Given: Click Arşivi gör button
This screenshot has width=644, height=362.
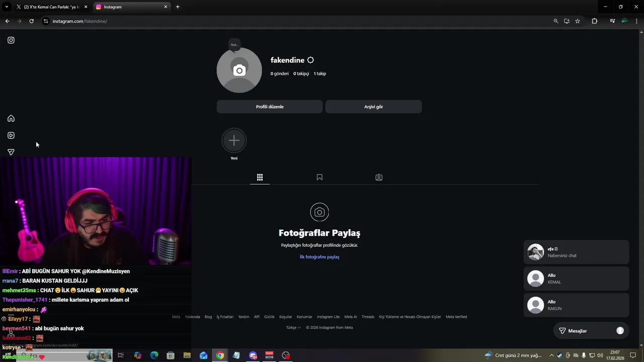Looking at the screenshot, I should tap(373, 107).
